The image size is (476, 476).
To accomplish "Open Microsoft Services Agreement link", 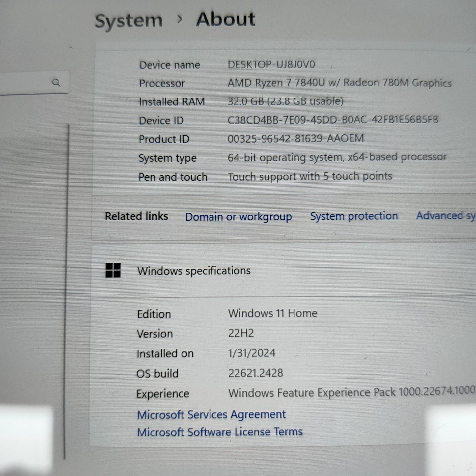I will coord(211,414).
